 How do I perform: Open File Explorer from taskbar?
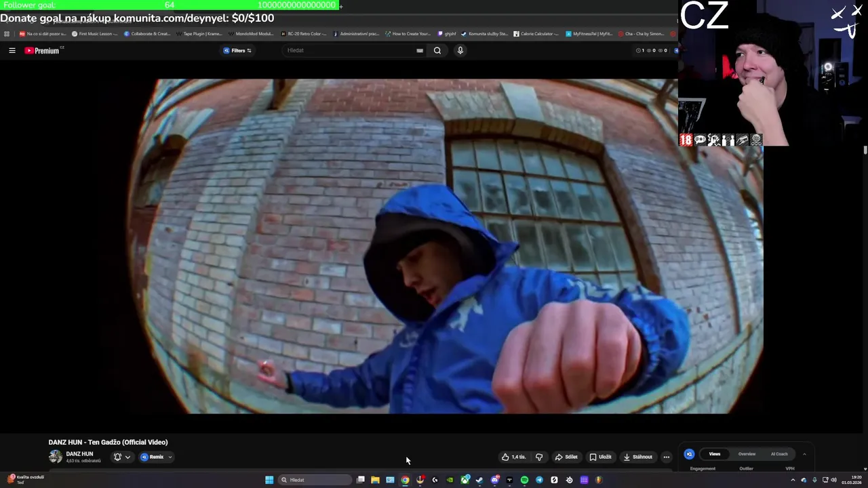(x=375, y=480)
